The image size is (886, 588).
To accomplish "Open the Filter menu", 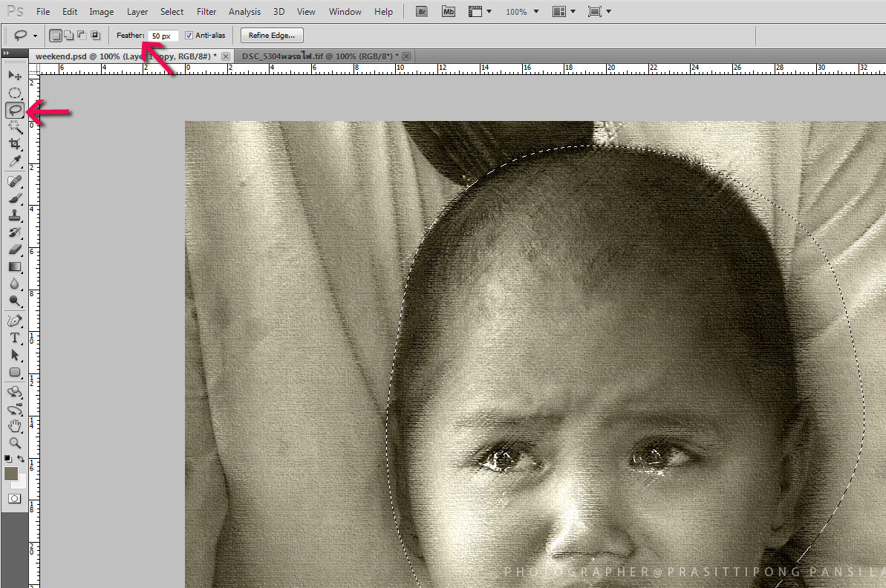I will pyautogui.click(x=206, y=12).
